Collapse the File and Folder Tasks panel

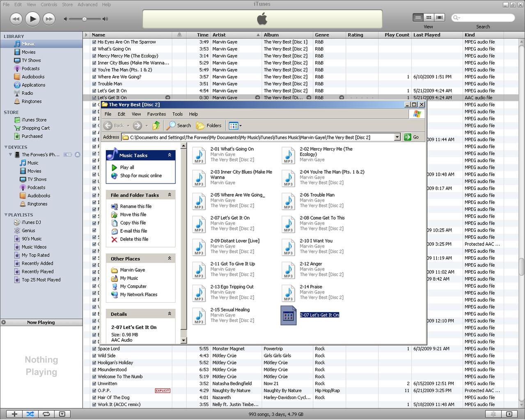170,195
